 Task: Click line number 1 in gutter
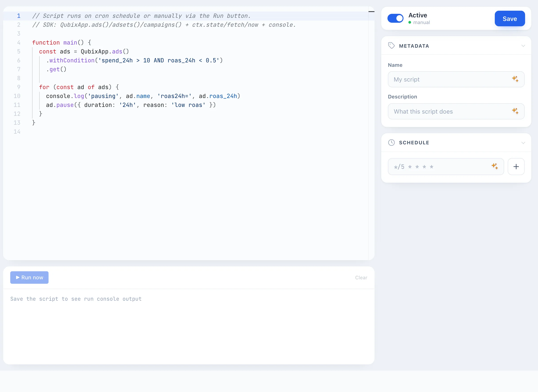18,16
